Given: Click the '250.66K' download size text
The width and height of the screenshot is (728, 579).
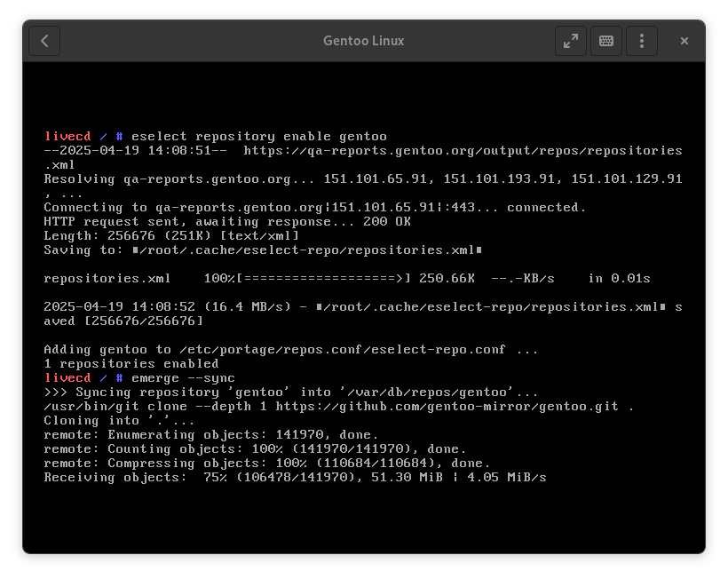Looking at the screenshot, I should pos(447,279).
